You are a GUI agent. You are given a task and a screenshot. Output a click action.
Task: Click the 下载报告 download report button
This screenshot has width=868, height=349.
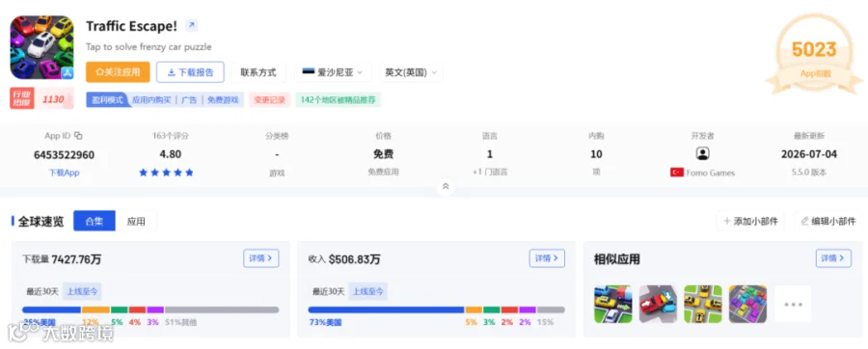190,72
